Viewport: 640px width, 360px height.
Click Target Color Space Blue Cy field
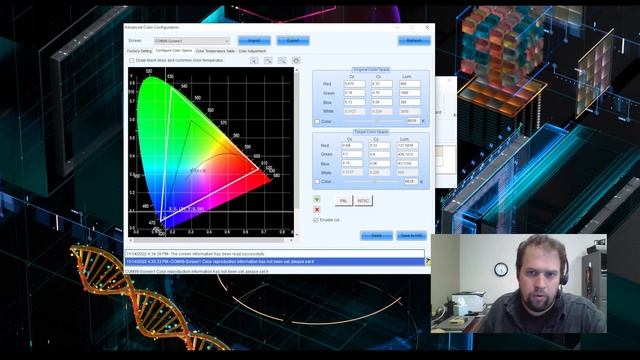click(379, 163)
